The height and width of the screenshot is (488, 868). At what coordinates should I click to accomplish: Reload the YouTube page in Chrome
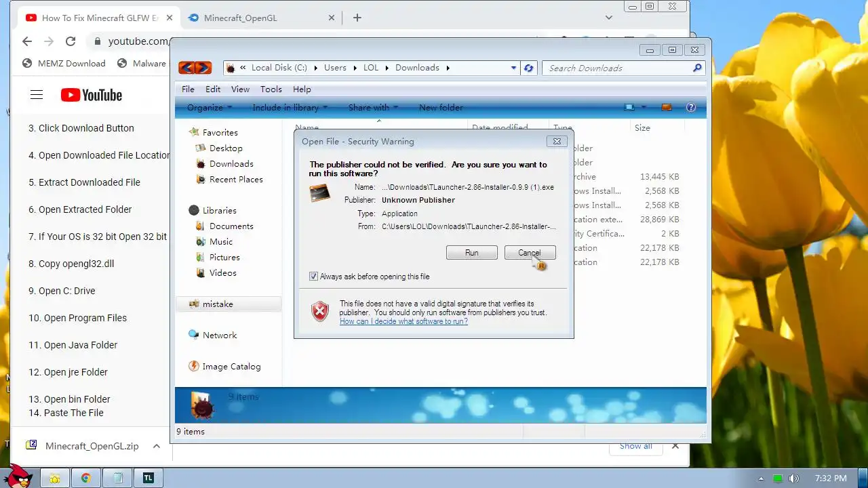[71, 41]
